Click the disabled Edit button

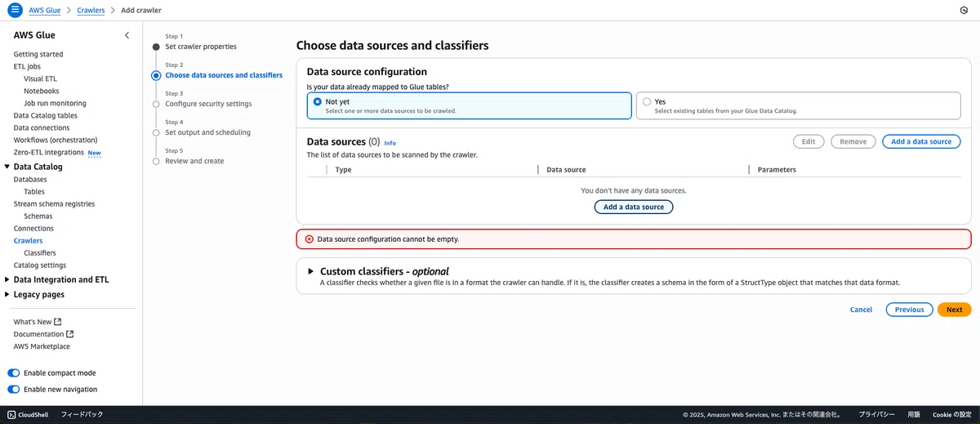pyautogui.click(x=808, y=141)
